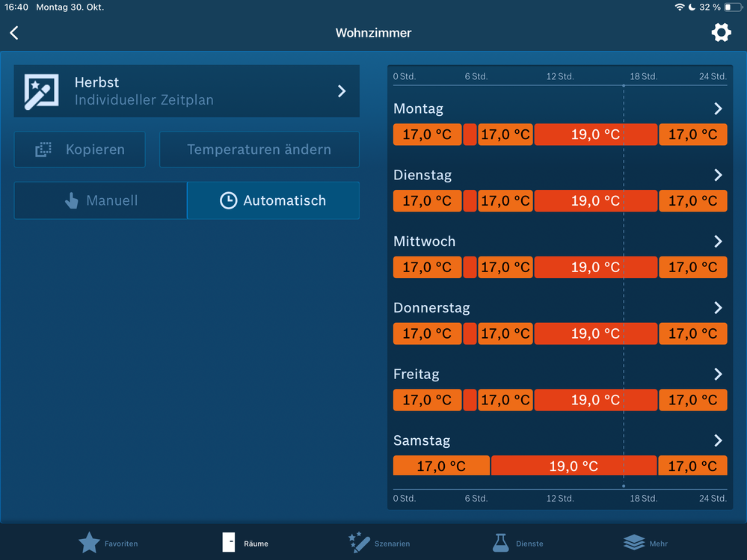Image resolution: width=747 pixels, height=560 pixels.
Task: Switch to Manuell mode
Action: (x=100, y=200)
